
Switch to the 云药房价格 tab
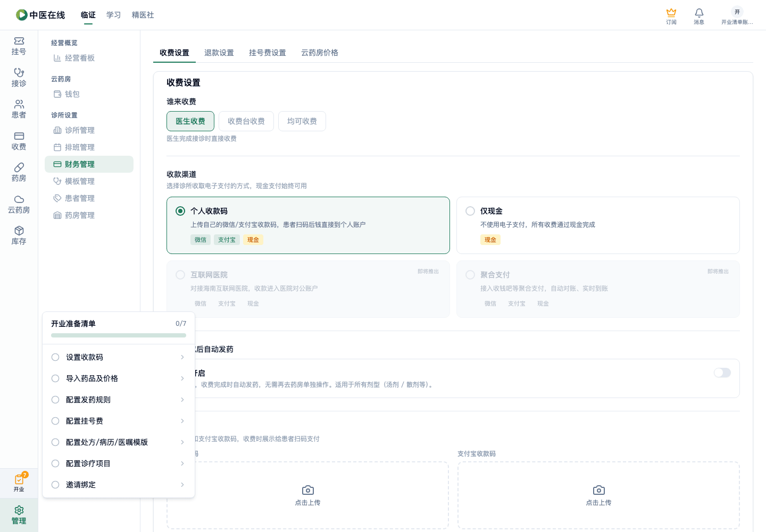pyautogui.click(x=320, y=53)
